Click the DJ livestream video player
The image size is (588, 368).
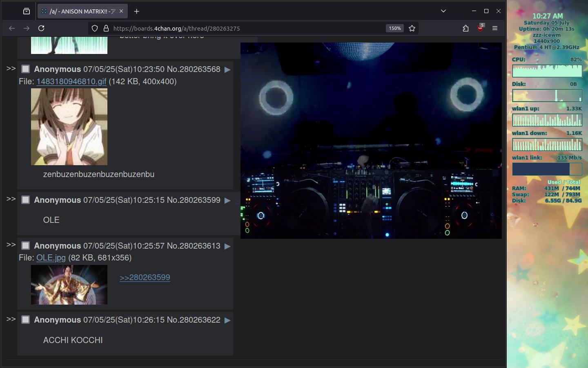click(x=371, y=140)
